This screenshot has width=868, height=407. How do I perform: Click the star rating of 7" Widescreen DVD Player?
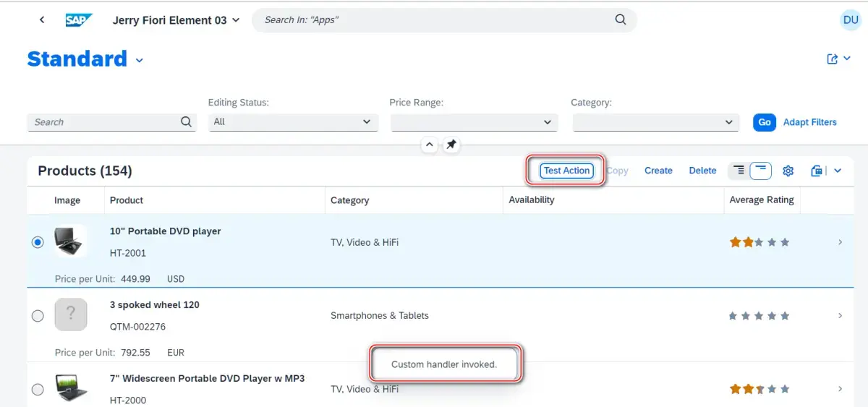(x=759, y=389)
